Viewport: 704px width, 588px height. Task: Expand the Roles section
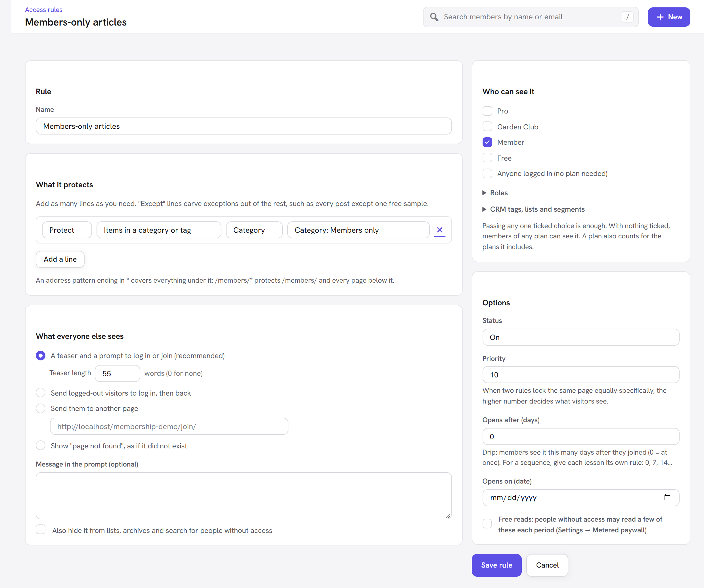pyautogui.click(x=495, y=193)
